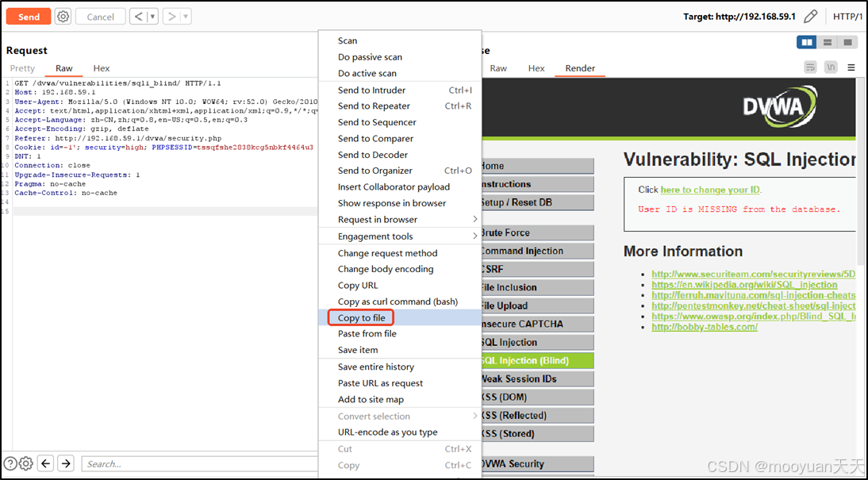
Task: Go to the previous request with back arrow
Action: point(138,17)
